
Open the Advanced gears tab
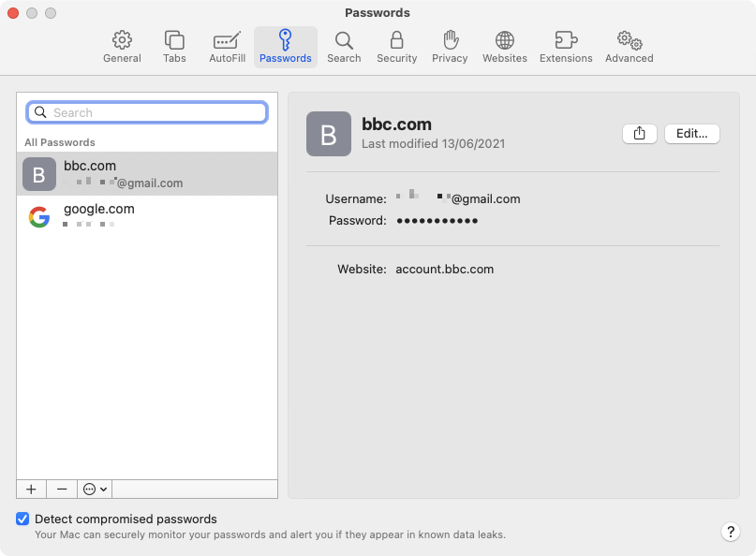(x=630, y=47)
